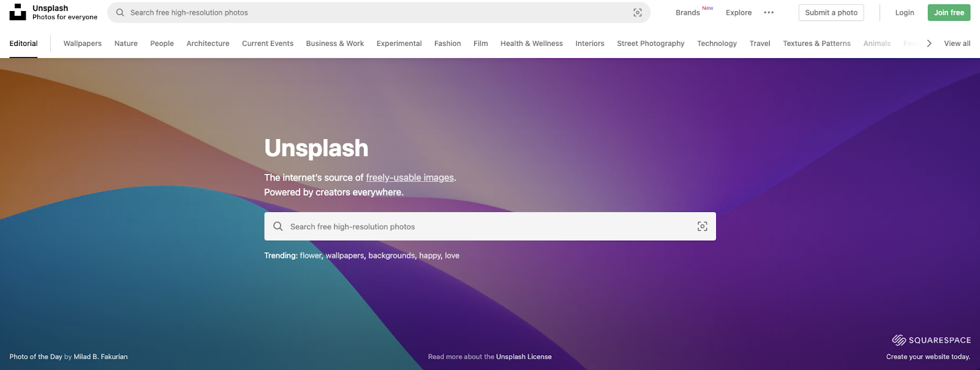Open the Technology category
Screen dimensions: 980x370
[717, 43]
